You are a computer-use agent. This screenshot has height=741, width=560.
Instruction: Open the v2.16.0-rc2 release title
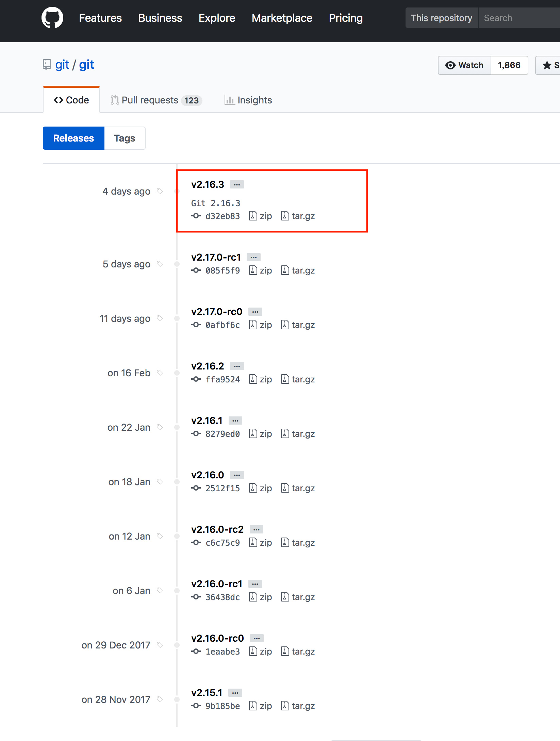pyautogui.click(x=217, y=529)
